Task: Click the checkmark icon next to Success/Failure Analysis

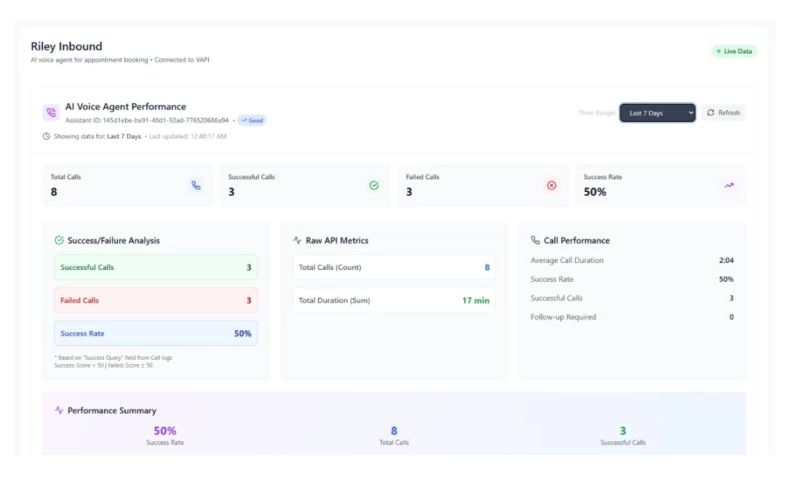Action: [x=59, y=240]
